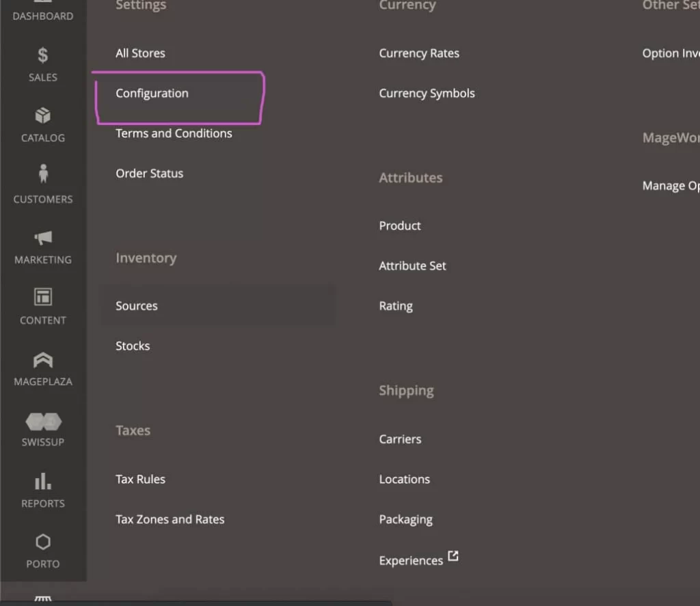Open Order Status settings
This screenshot has height=606, width=700.
click(x=149, y=174)
